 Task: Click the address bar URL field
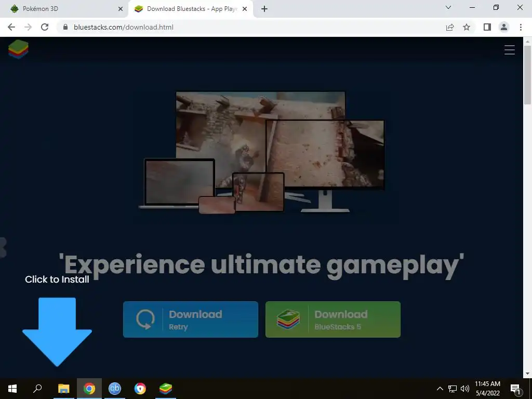click(251, 27)
